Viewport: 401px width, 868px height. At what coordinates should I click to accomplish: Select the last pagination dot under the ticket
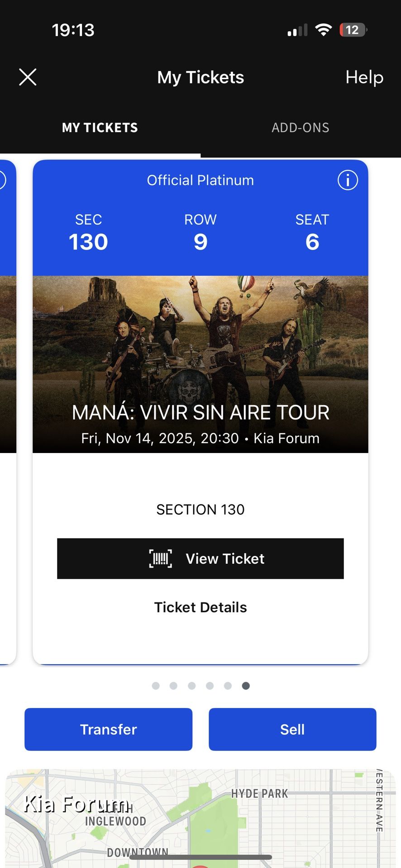click(x=245, y=685)
